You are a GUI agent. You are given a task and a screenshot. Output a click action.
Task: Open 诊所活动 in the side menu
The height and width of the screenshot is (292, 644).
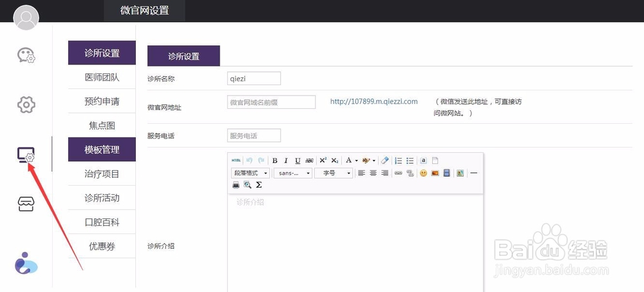[102, 198]
